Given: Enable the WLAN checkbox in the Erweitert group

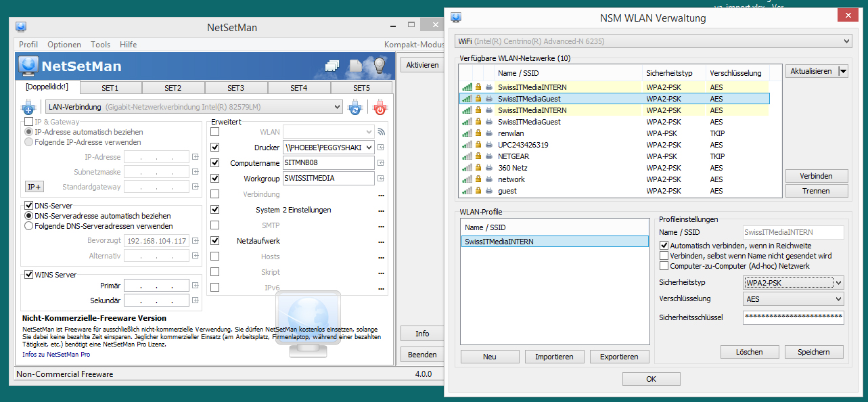Looking at the screenshot, I should pos(215,132).
